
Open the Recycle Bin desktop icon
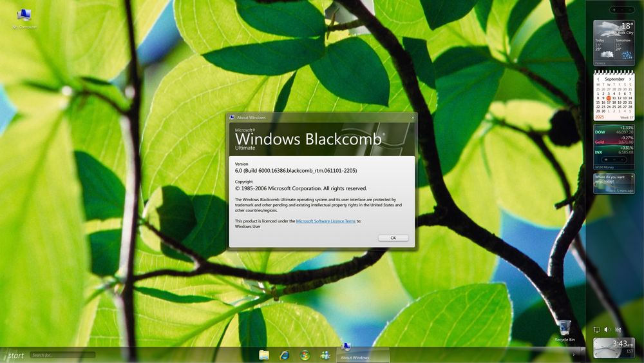pos(565,331)
